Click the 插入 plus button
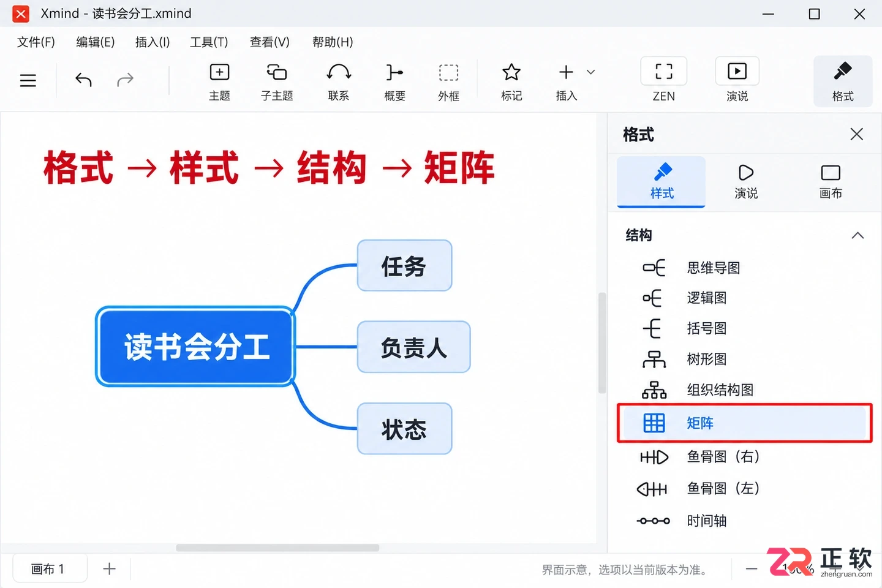This screenshot has height=588, width=882. tap(567, 82)
